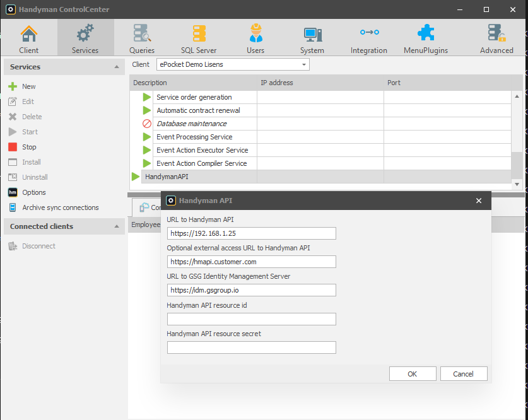Click the optional external access URL field
Image resolution: width=528 pixels, height=420 pixels.
point(252,262)
